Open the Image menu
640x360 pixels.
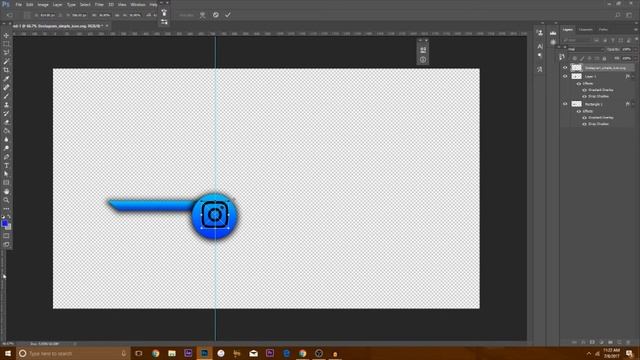(x=43, y=4)
